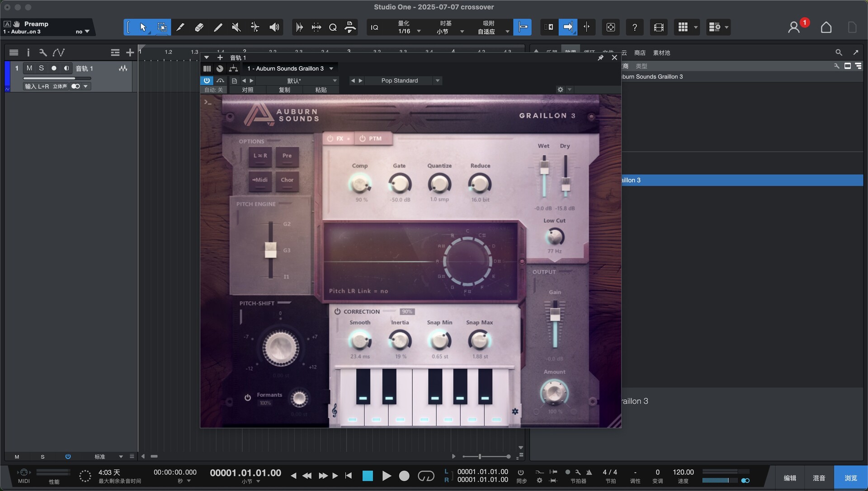
Task: Open the grid view layout dropdown arrow
Action: point(696,27)
